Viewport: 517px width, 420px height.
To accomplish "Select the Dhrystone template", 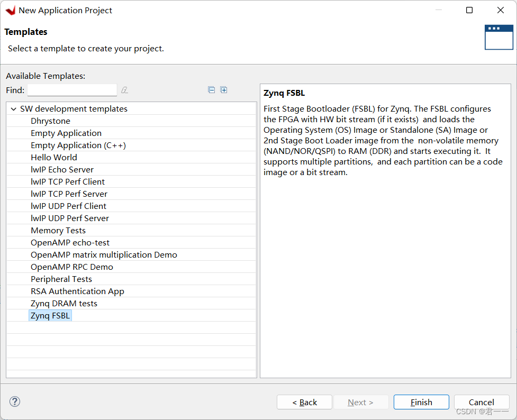I will pos(50,121).
